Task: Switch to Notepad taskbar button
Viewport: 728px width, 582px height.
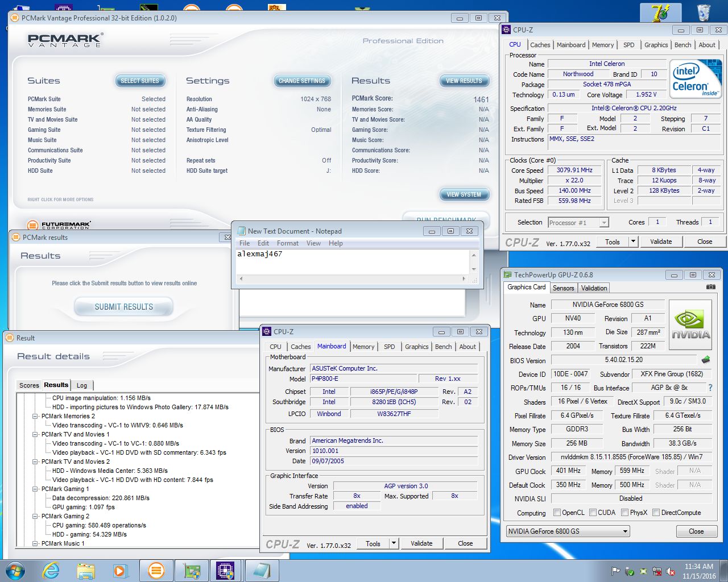Action: (261, 571)
